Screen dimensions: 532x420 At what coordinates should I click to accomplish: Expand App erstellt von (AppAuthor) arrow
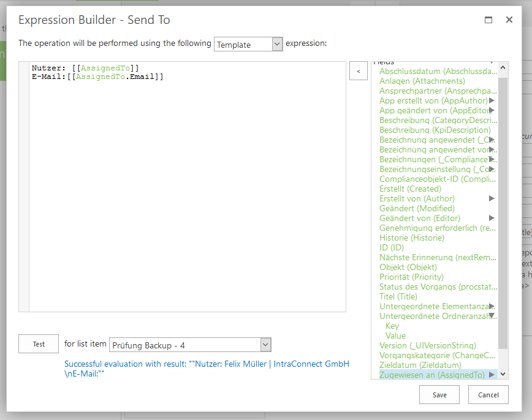(492, 100)
